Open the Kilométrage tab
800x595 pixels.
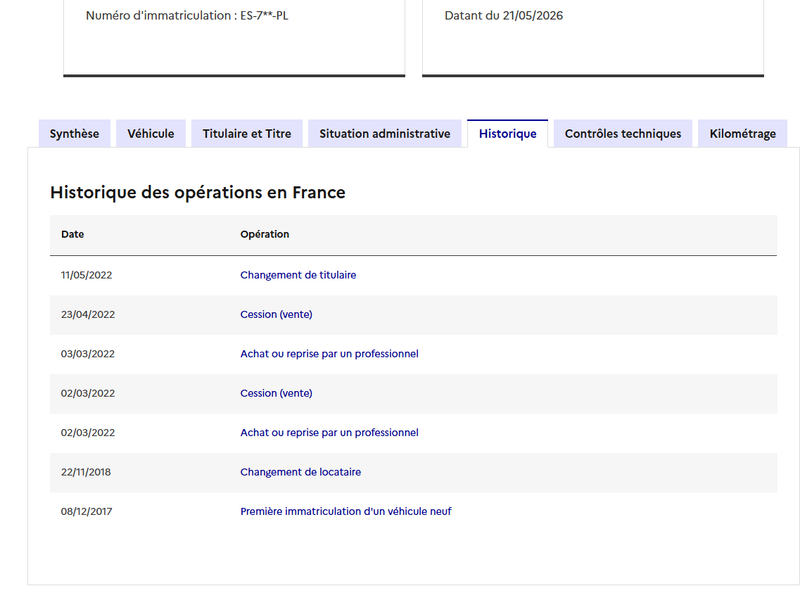[x=742, y=134]
